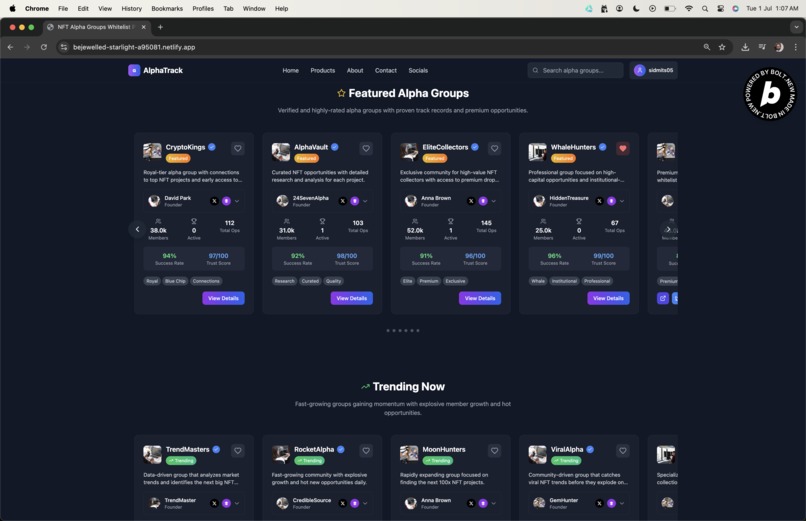Open Chrome three-dot menu
Image resolution: width=806 pixels, height=521 pixels.
point(796,47)
